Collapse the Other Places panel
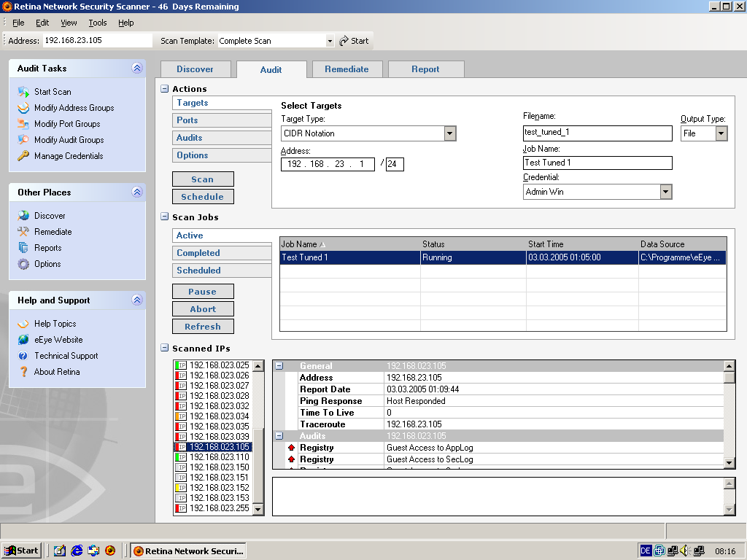This screenshot has width=747, height=560. coord(137,192)
